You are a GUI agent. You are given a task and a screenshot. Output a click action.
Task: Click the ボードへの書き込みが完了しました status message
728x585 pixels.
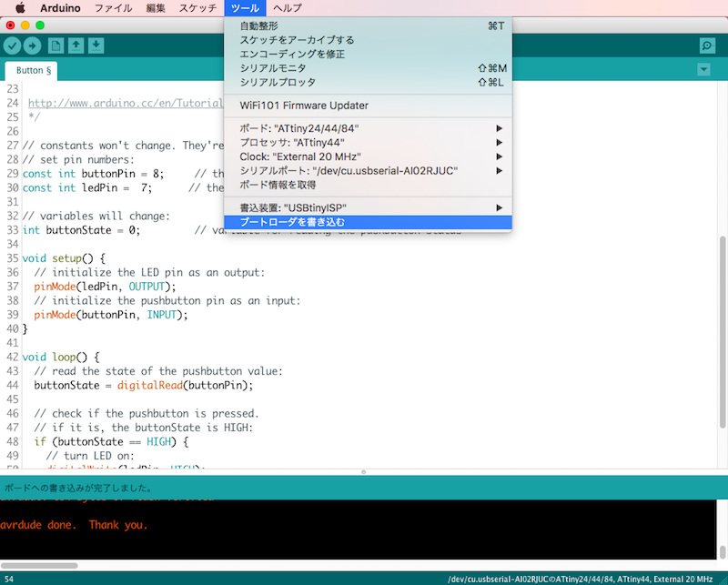[x=78, y=489]
